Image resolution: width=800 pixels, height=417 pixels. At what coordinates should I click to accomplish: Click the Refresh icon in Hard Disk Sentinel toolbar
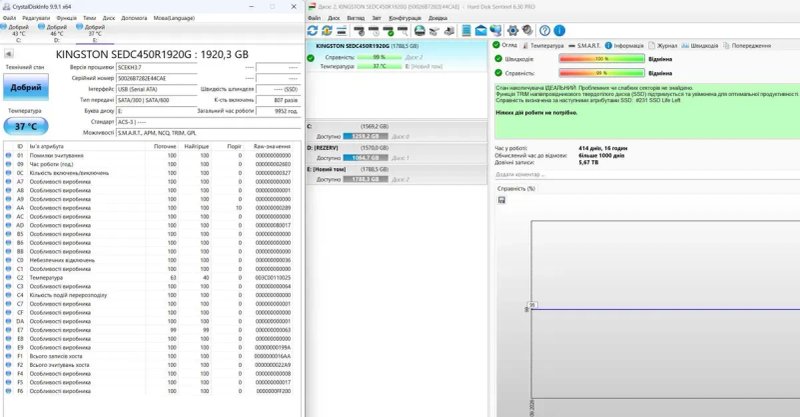(x=313, y=31)
